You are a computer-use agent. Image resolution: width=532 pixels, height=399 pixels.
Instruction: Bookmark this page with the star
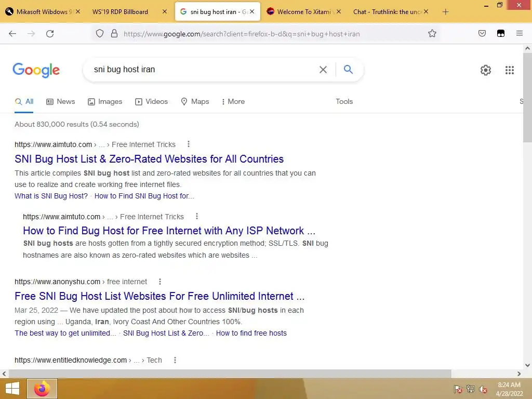pos(432,33)
